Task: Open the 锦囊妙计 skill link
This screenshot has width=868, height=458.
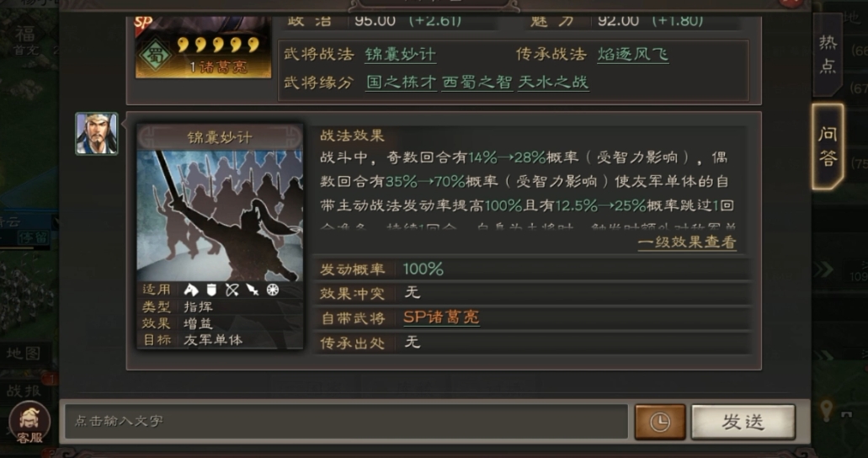Action: pos(400,54)
